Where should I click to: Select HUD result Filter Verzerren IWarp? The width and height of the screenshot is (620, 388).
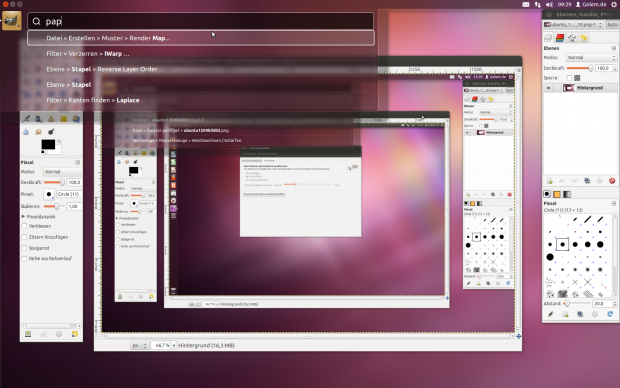[201, 53]
